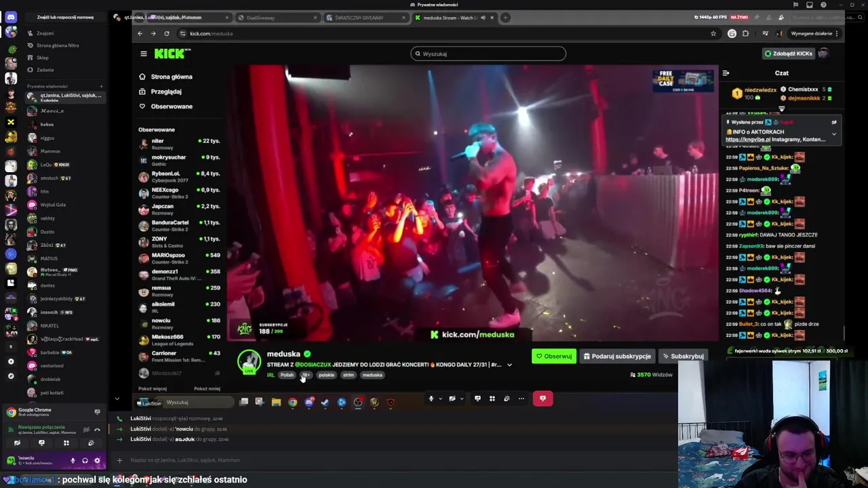
Task: Click the Subskrybuj button
Action: click(x=684, y=356)
